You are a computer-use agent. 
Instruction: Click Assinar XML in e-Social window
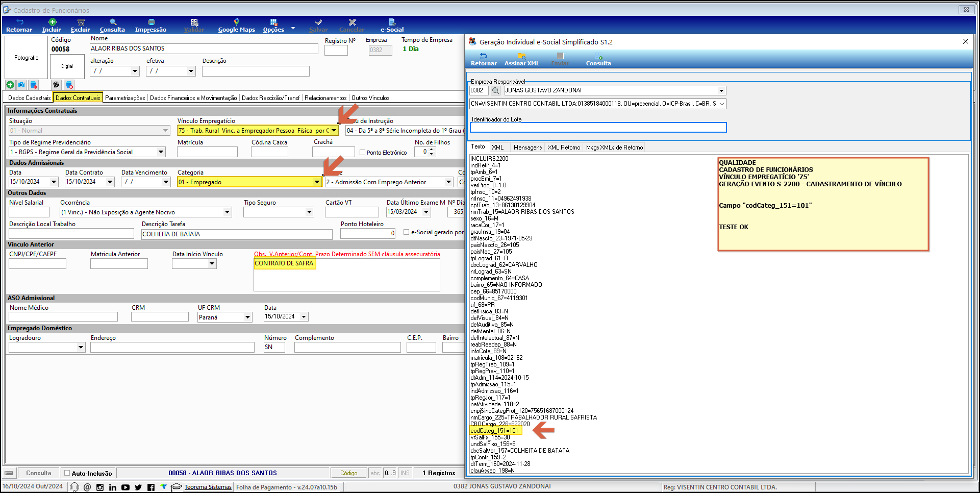coord(521,59)
